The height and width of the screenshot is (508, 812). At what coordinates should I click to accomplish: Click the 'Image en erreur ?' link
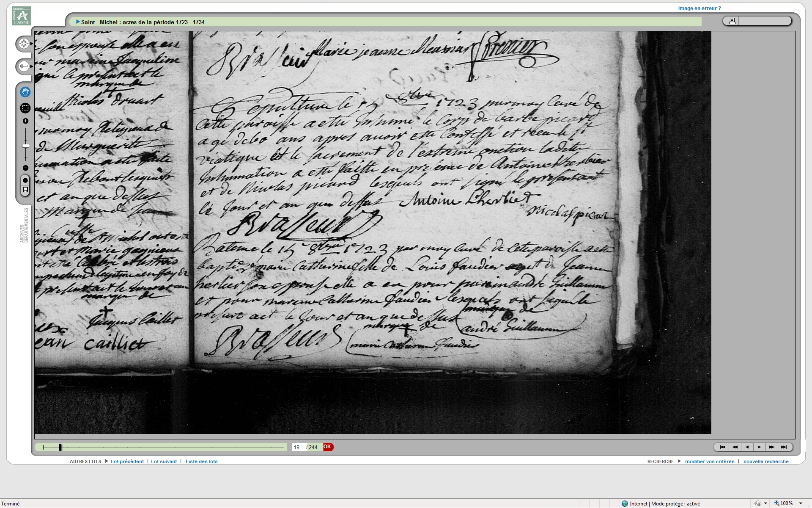(700, 8)
